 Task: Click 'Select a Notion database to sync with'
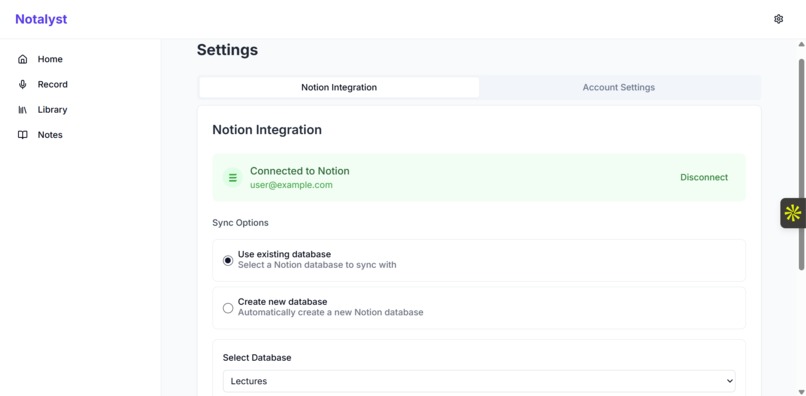click(x=317, y=265)
